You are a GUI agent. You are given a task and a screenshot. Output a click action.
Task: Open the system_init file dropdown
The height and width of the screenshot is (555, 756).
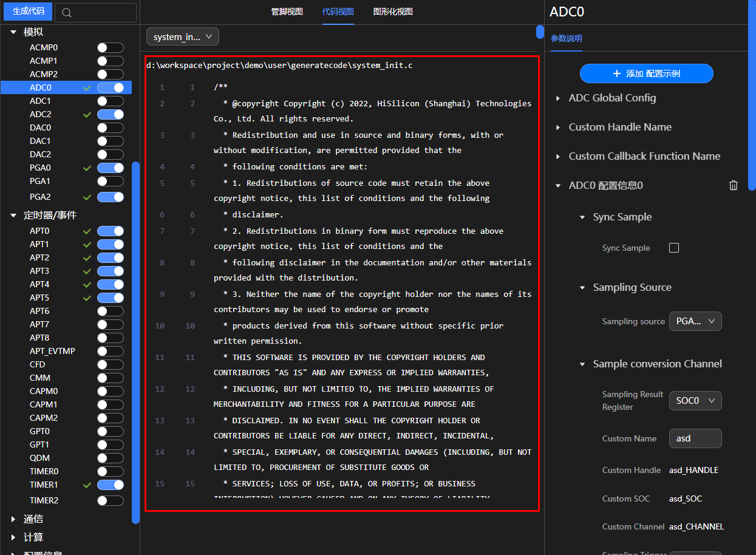[x=182, y=37]
